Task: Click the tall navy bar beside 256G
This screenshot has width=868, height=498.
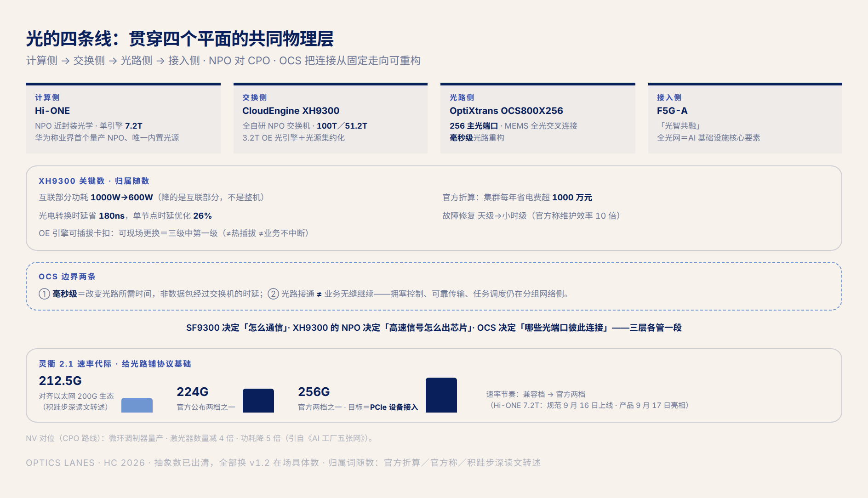Action: (x=441, y=395)
